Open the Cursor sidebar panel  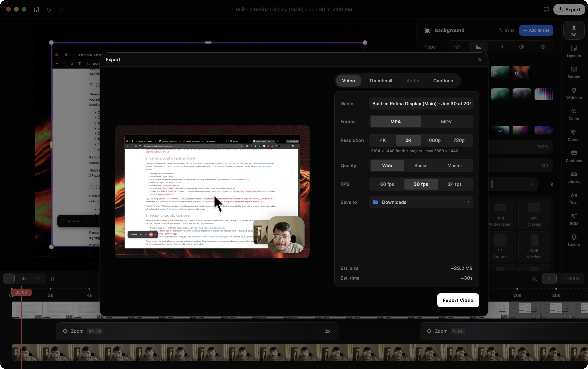pyautogui.click(x=574, y=135)
